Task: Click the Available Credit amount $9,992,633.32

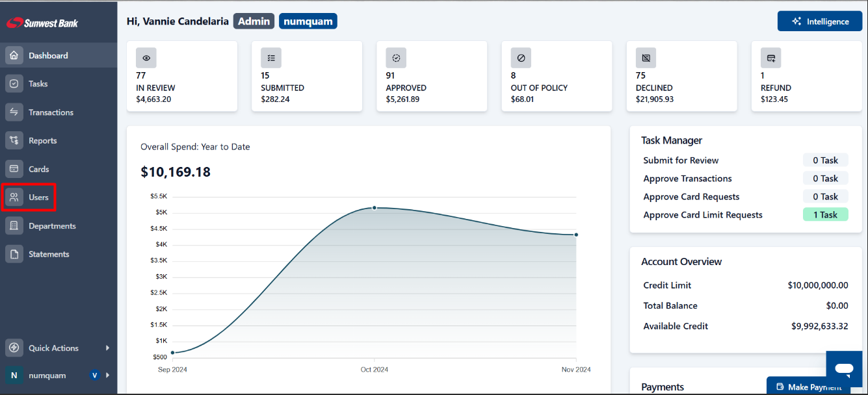Action: [x=819, y=326]
